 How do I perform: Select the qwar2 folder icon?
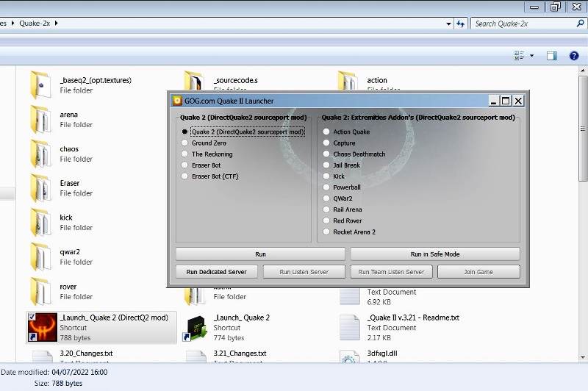40,257
